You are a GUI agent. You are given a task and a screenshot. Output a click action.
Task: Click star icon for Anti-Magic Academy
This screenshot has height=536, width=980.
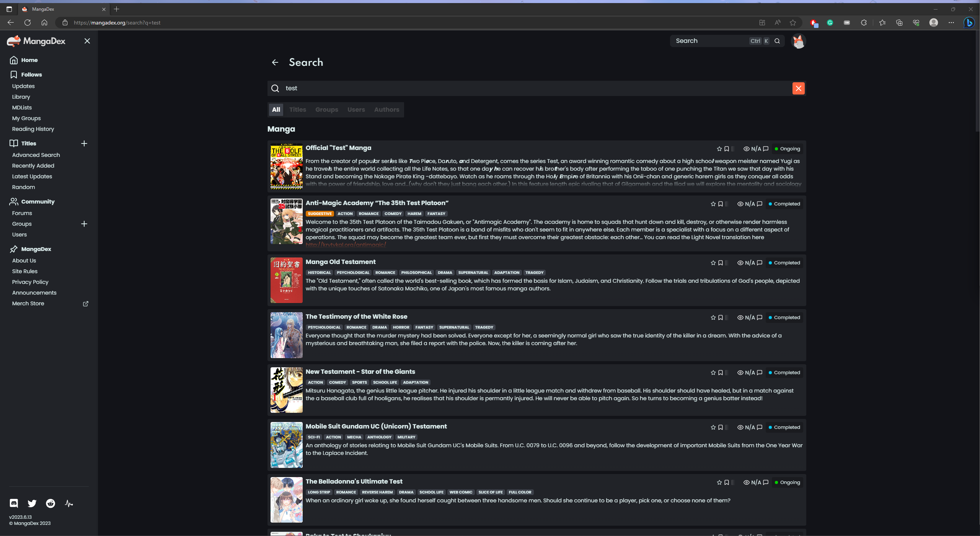(713, 204)
